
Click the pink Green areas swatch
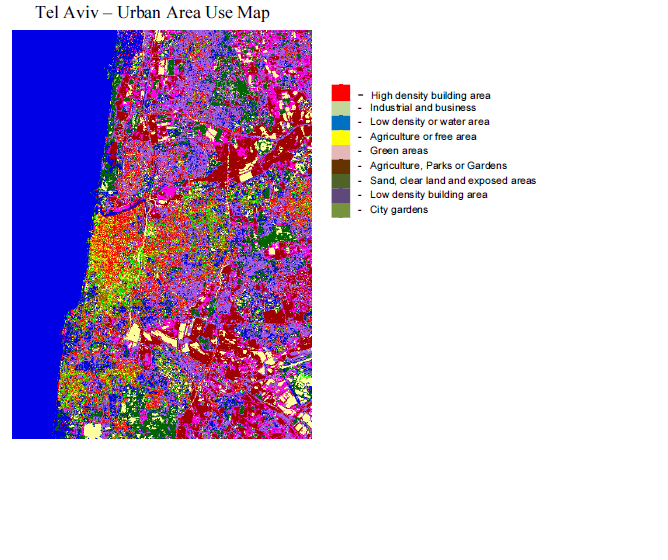click(x=341, y=152)
